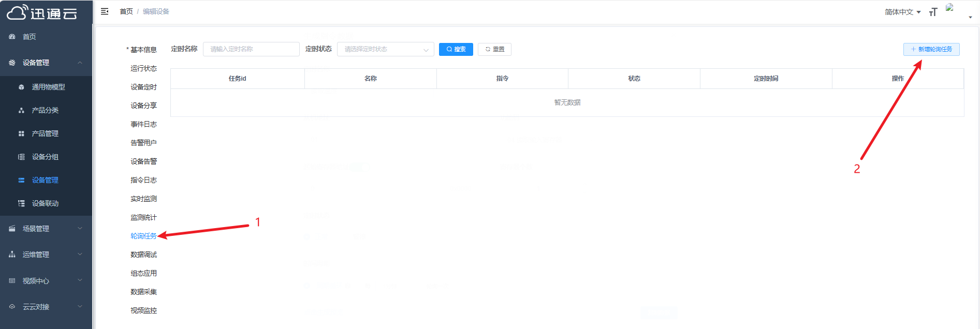Click the sidebar collapse hamburger icon
Image resolution: width=980 pixels, height=329 pixels.
click(x=105, y=11)
